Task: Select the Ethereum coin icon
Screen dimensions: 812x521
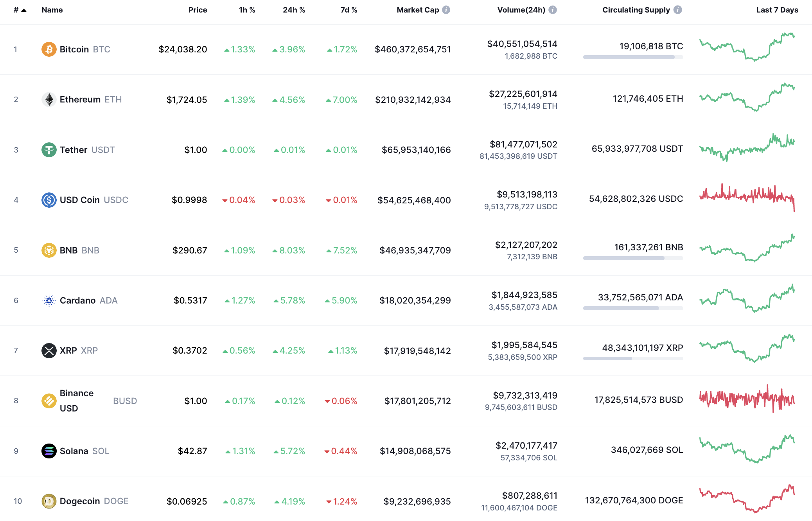Action: [49, 99]
